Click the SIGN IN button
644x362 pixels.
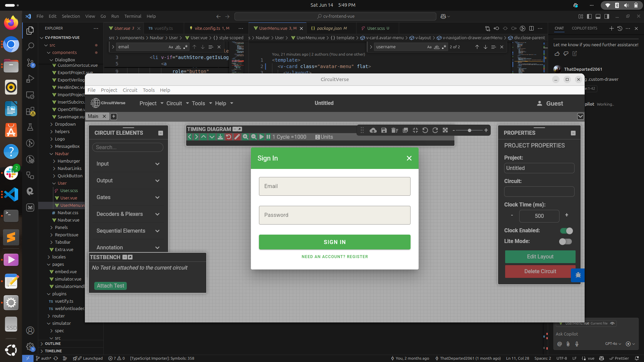[334, 242]
